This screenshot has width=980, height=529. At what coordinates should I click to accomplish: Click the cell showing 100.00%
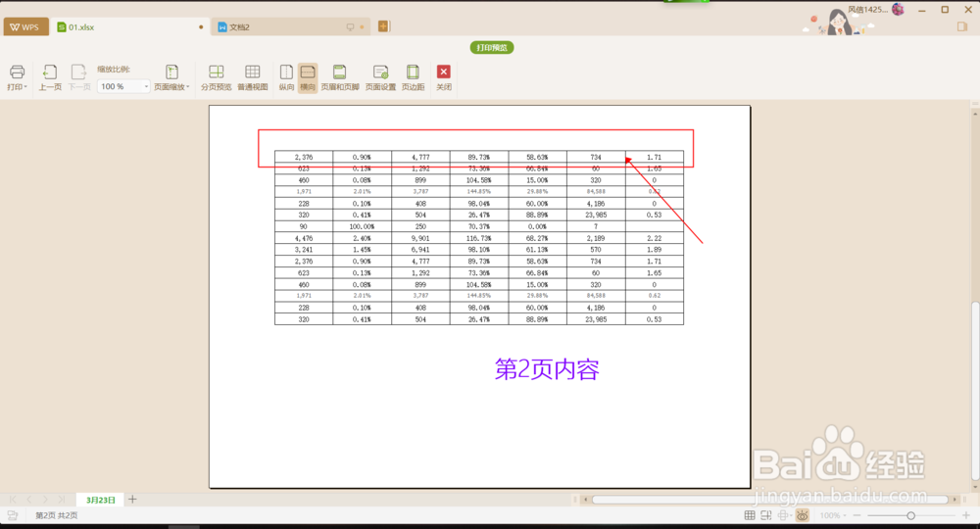[x=362, y=226]
